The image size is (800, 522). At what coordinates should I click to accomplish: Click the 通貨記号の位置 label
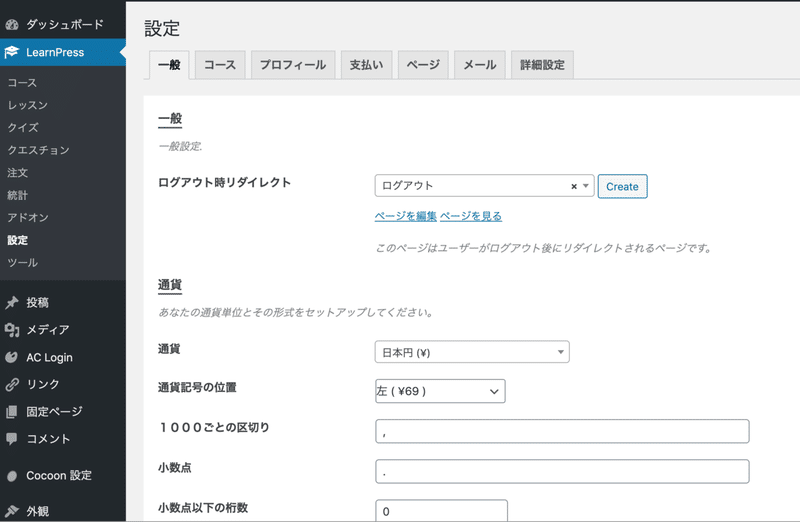pyautogui.click(x=197, y=387)
